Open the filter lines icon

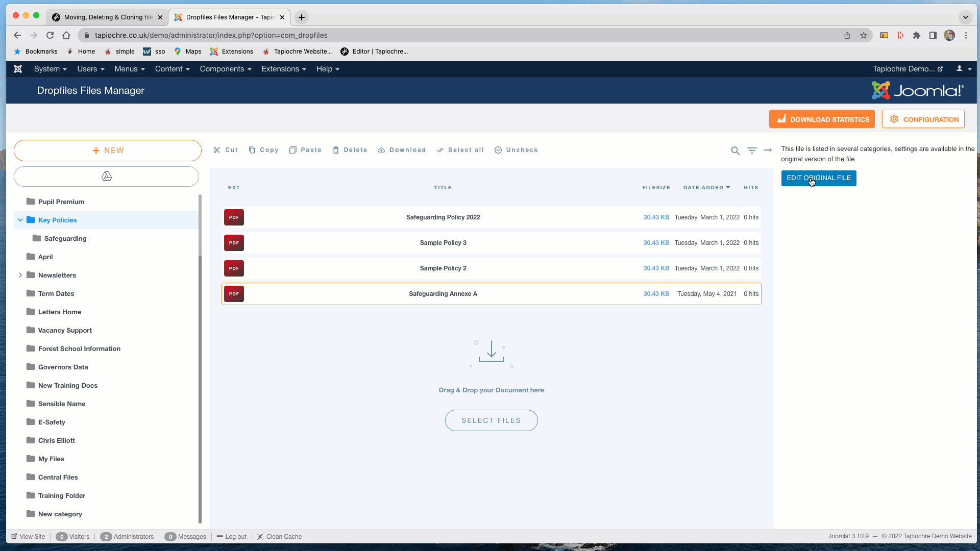pyautogui.click(x=752, y=151)
